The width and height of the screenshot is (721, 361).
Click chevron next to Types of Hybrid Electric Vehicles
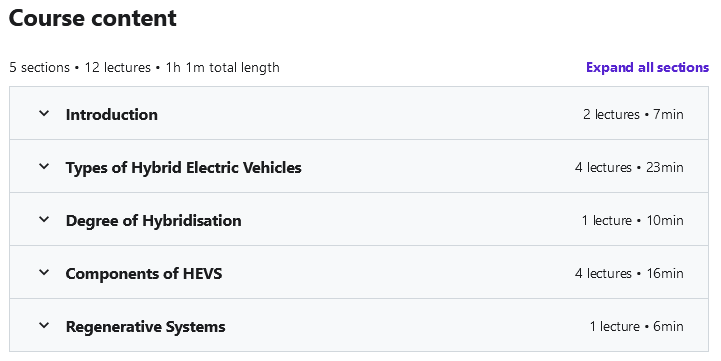tap(44, 166)
